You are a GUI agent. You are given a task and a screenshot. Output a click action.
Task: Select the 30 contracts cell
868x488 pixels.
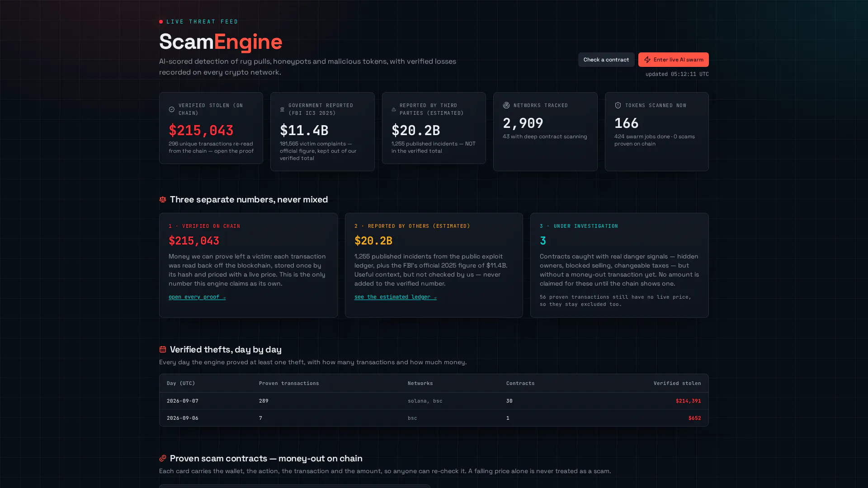tap(509, 401)
